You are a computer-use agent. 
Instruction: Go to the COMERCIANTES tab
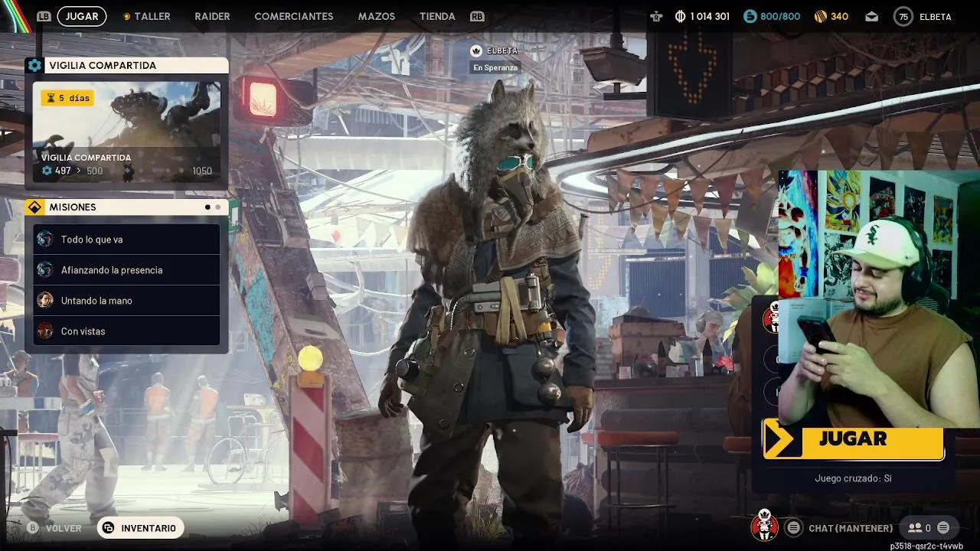coord(293,16)
